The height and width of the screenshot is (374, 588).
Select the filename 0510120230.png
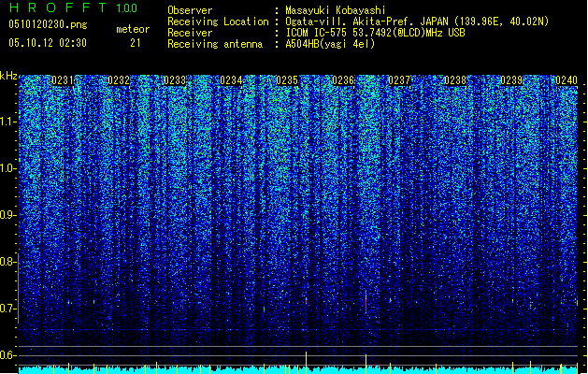pos(48,24)
